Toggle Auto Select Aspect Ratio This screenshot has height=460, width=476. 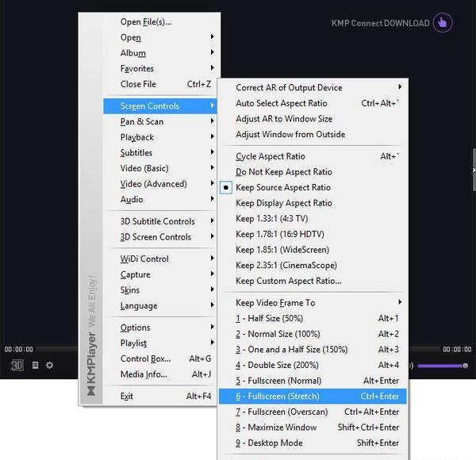point(313,103)
